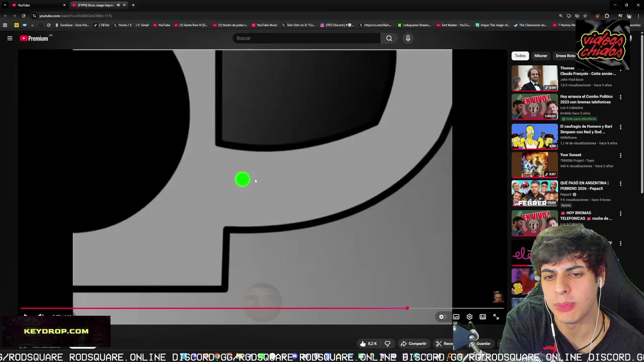Open the SoraSave bookmark

(x=72, y=25)
